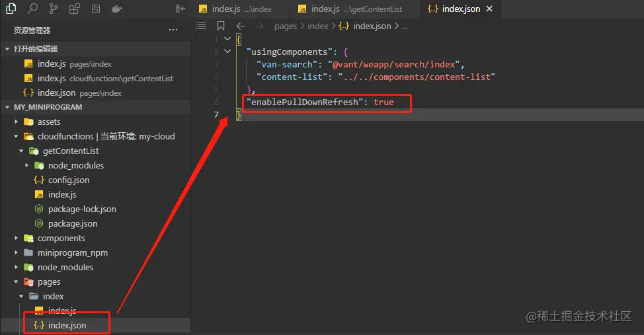
Task: Click "content-list" key in editor
Action: [292, 77]
